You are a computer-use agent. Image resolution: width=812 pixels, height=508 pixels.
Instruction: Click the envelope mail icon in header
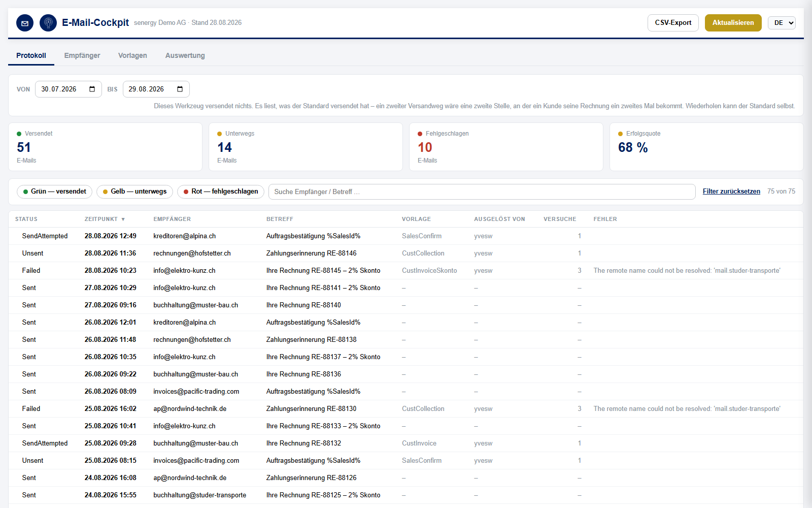click(x=25, y=23)
